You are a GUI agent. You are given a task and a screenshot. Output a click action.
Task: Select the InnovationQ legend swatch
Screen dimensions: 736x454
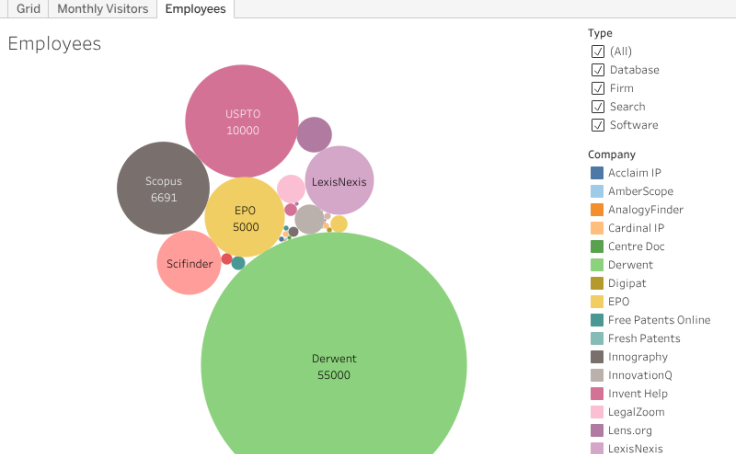597,375
